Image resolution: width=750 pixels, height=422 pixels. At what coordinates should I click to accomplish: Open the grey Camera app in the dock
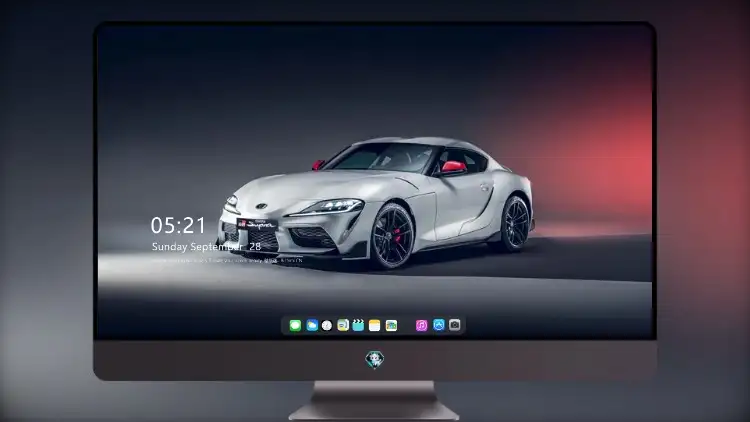[455, 325]
